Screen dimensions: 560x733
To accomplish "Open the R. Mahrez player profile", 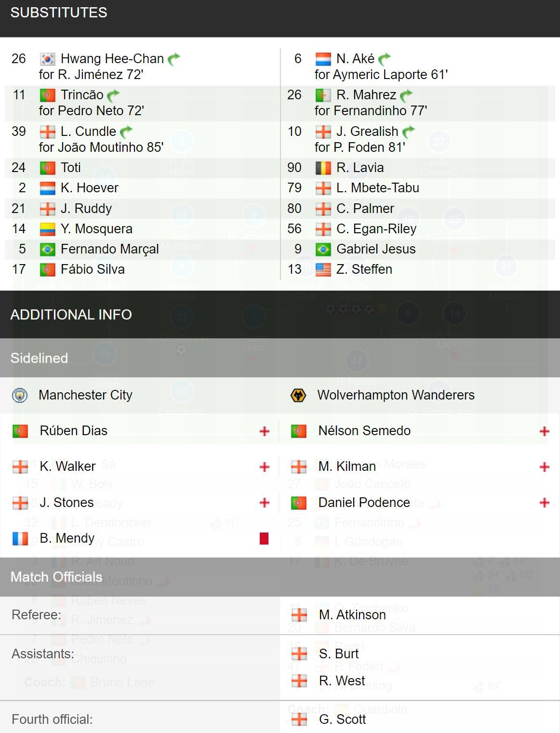I will (x=366, y=95).
